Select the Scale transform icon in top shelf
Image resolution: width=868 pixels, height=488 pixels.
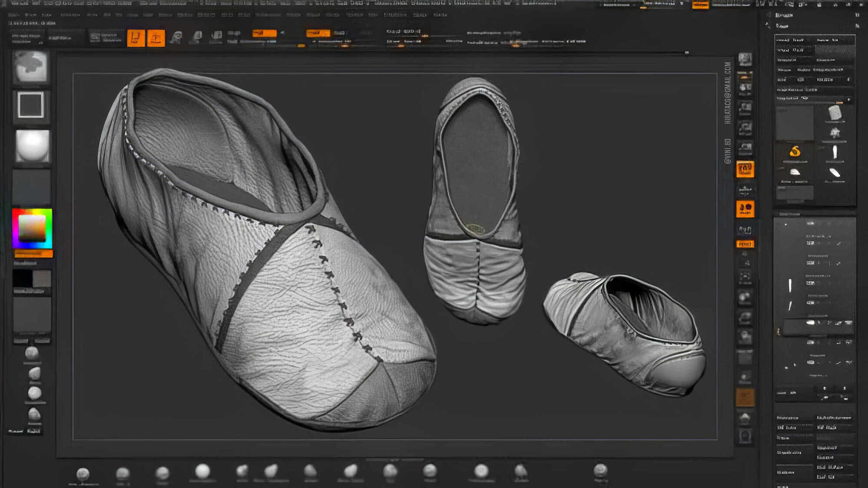(x=196, y=37)
